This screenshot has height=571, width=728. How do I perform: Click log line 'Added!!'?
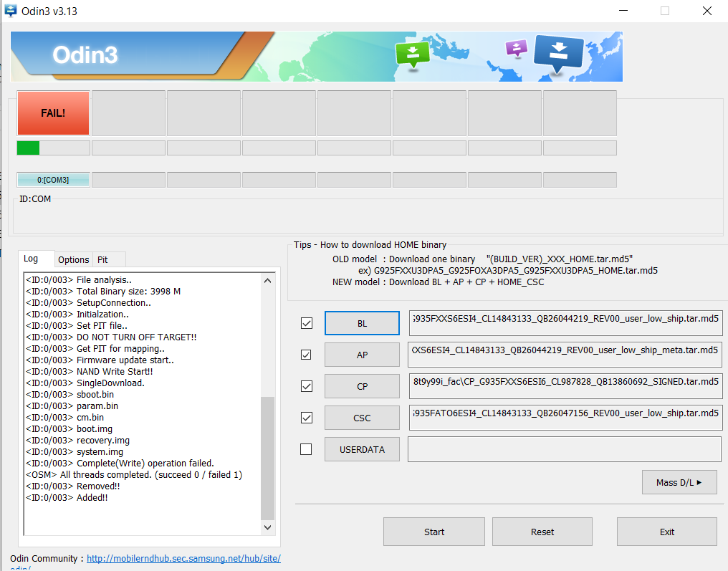(67, 498)
